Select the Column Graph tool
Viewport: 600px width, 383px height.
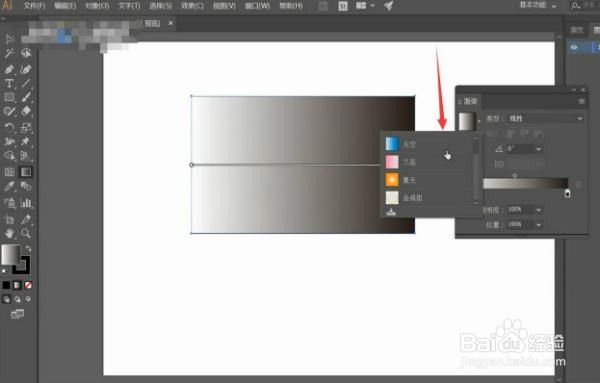[x=26, y=203]
